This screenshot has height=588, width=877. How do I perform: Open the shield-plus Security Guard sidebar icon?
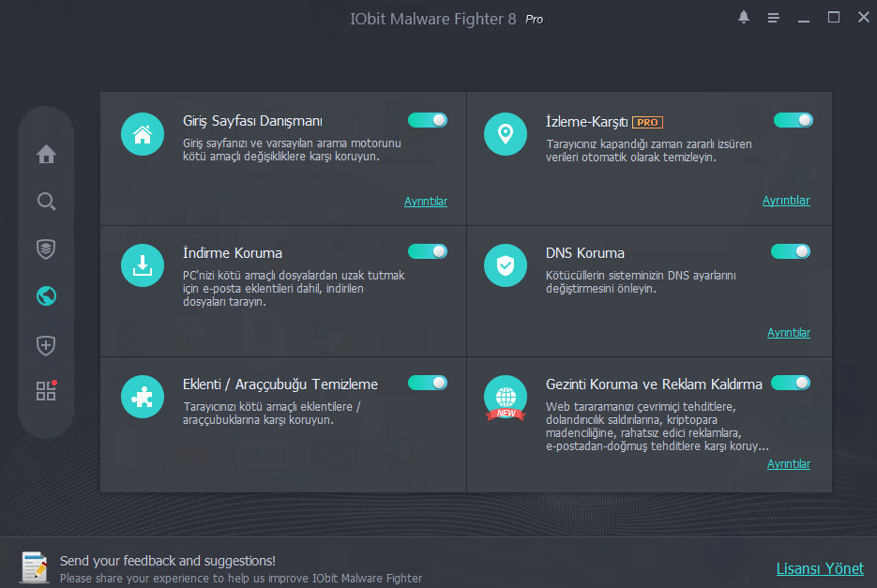coord(46,345)
